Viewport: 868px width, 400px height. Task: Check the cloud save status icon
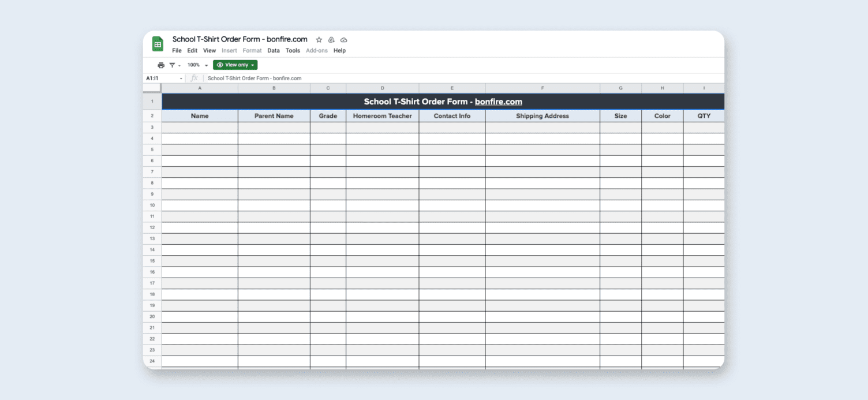[343, 39]
